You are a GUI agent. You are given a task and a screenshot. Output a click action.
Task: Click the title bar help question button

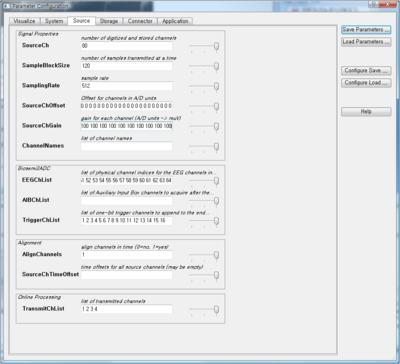[x=373, y=4]
